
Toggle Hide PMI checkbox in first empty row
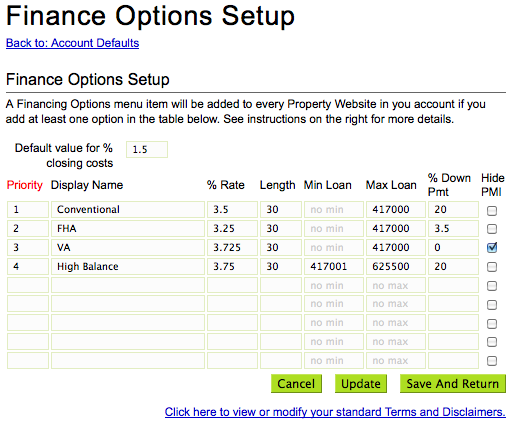point(492,286)
